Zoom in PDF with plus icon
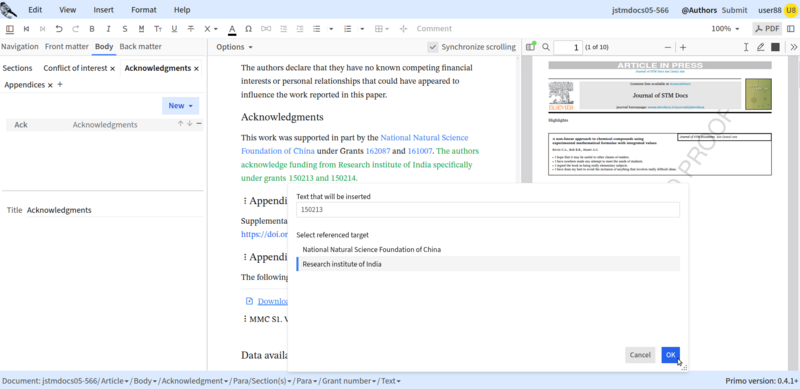800x389 pixels. pos(683,47)
